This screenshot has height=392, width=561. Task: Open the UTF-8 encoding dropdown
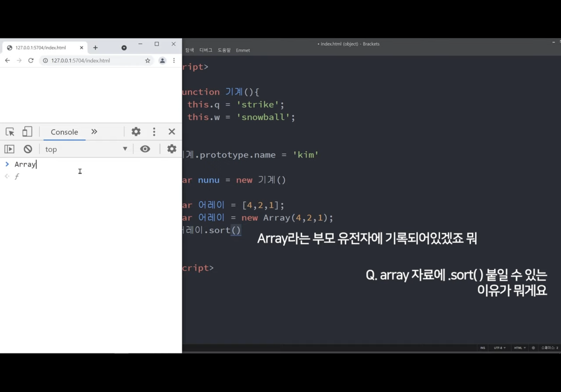[499, 348]
